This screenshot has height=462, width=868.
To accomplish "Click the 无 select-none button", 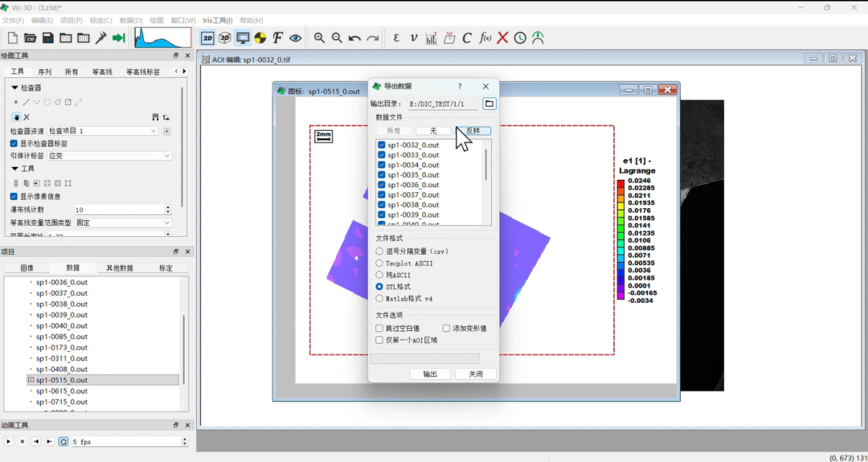I will 433,131.
